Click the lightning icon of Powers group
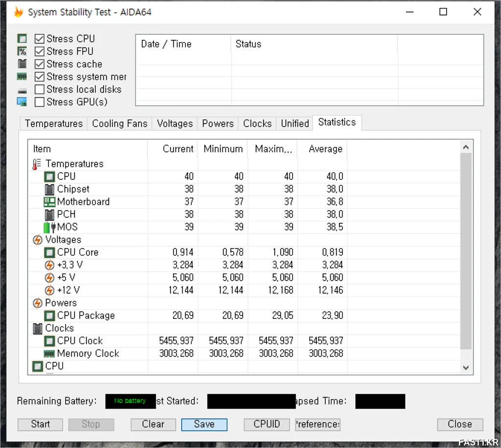Viewport: 501px width, 448px height. tap(37, 303)
